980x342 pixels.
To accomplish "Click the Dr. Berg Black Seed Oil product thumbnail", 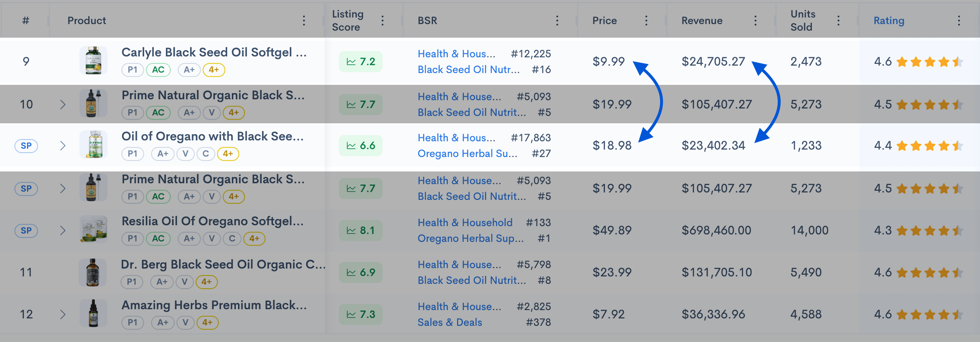I will (93, 272).
